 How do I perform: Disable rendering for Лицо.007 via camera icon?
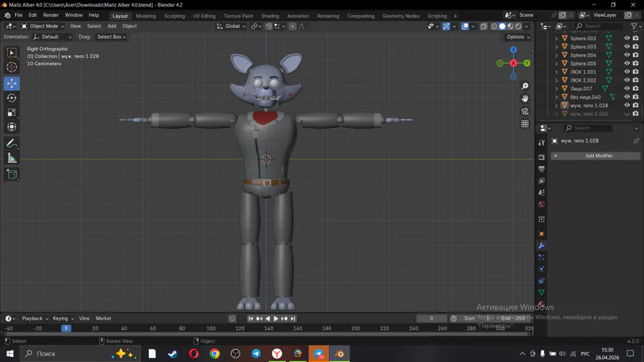(635, 89)
